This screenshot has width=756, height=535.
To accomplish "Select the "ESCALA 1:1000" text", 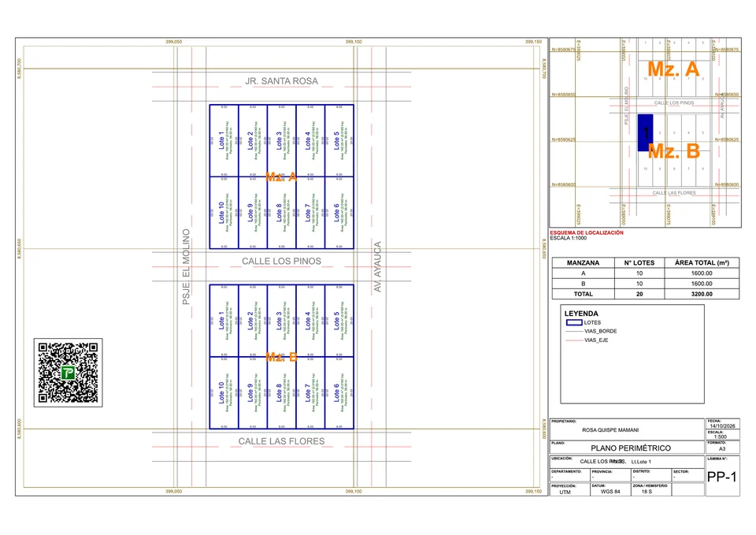I will click(569, 238).
